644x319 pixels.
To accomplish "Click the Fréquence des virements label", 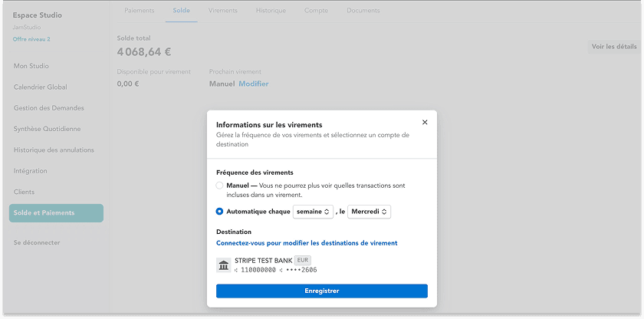I will point(255,173).
